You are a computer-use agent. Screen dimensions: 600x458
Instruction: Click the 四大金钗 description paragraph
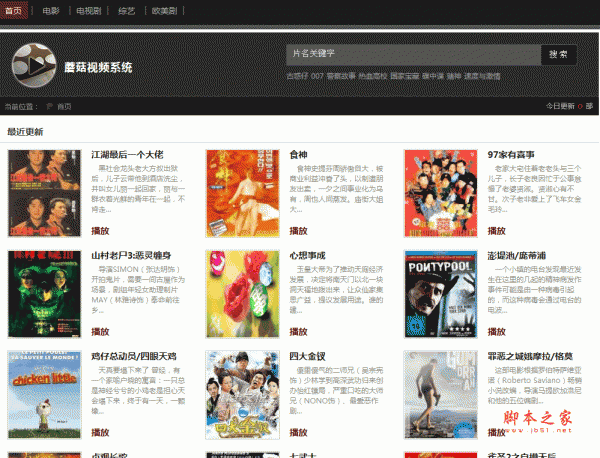pos(336,390)
